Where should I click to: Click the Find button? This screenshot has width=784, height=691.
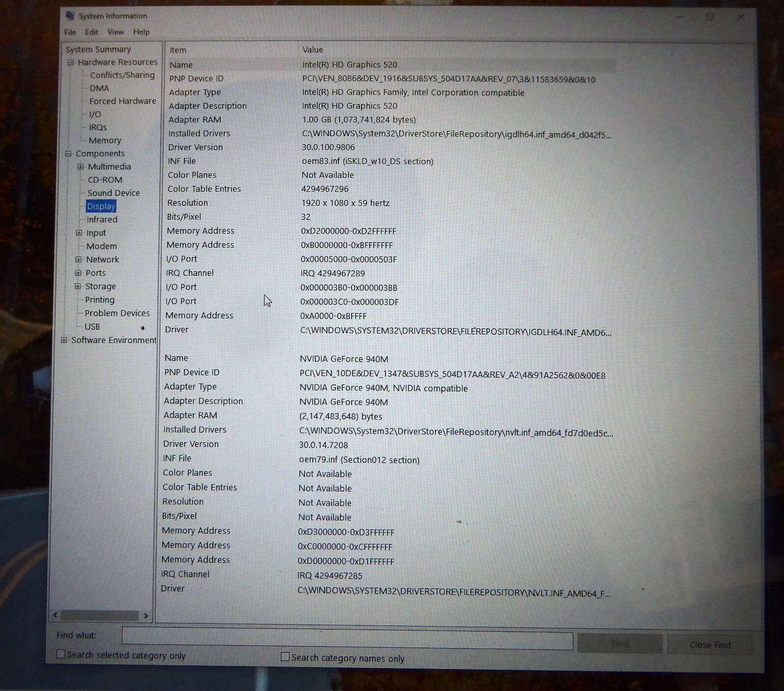click(x=620, y=644)
